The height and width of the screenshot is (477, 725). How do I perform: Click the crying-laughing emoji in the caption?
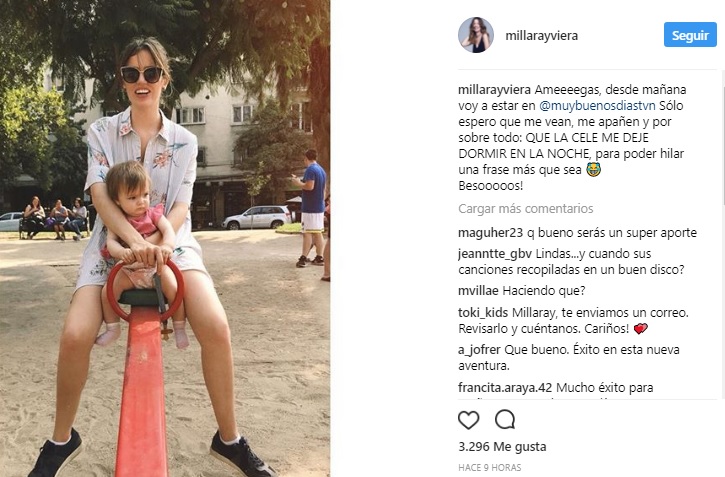point(593,170)
